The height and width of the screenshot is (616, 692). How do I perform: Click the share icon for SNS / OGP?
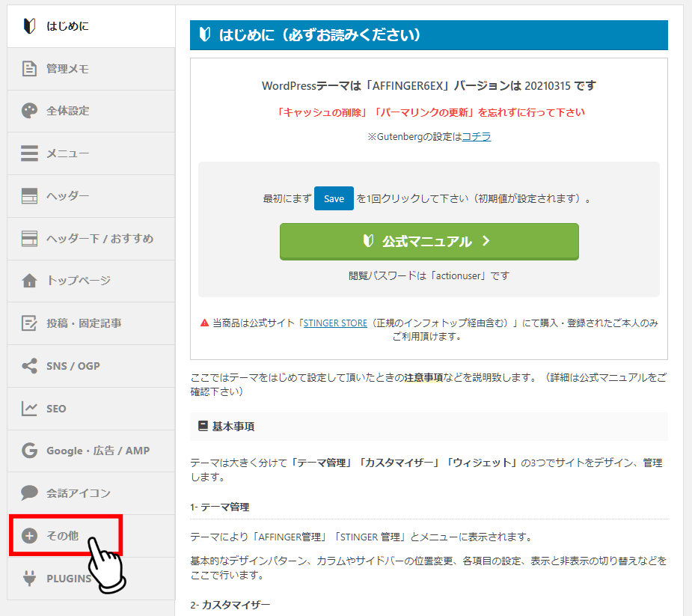[29, 365]
